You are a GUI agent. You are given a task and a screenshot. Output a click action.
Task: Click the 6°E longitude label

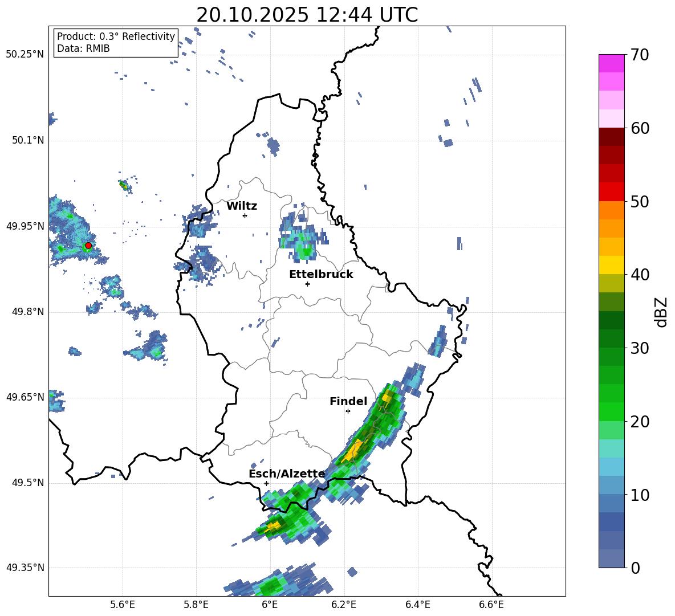coord(270,605)
